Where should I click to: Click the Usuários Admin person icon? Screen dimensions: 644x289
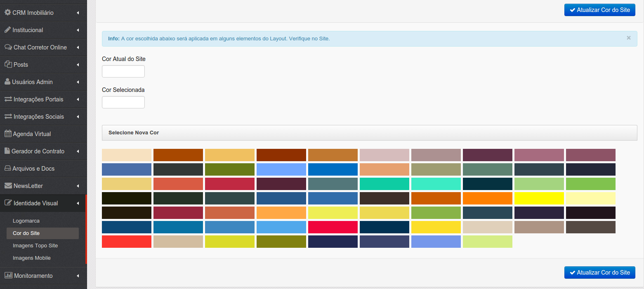(7, 82)
